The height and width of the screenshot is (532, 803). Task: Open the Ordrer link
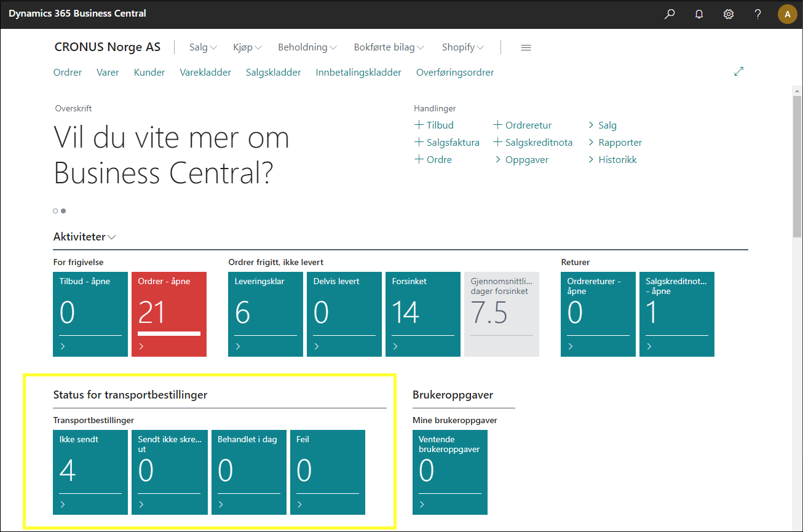(68, 72)
